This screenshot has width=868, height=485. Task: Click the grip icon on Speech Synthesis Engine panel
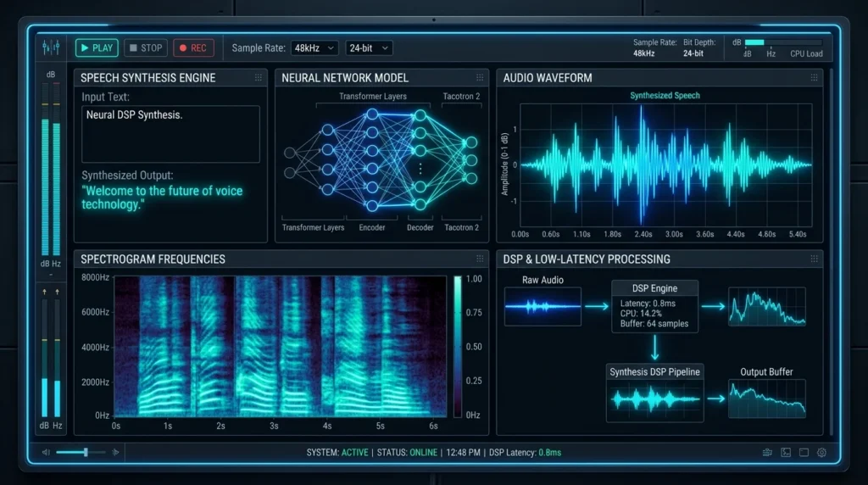tap(259, 78)
